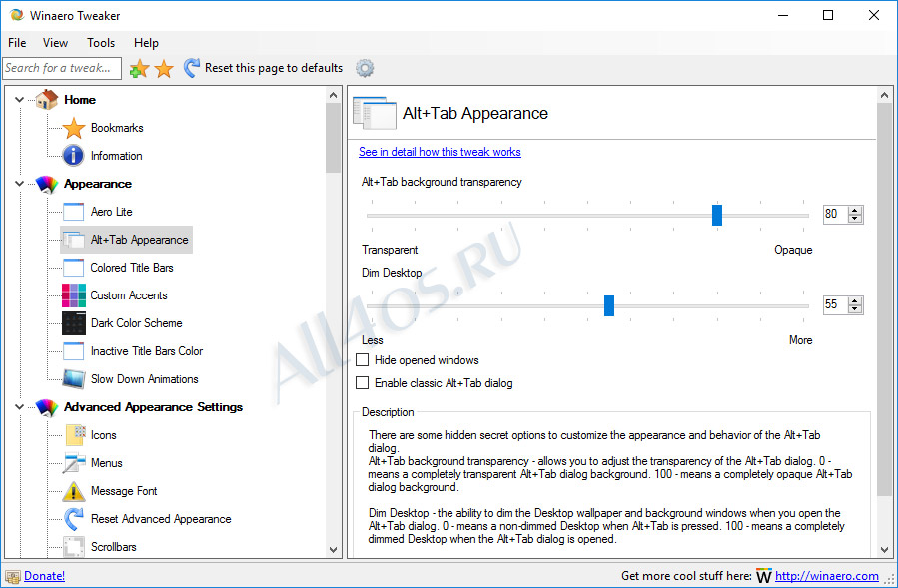Click the Scrollbars tree item icon
Image resolution: width=898 pixels, height=588 pixels.
pos(74,547)
